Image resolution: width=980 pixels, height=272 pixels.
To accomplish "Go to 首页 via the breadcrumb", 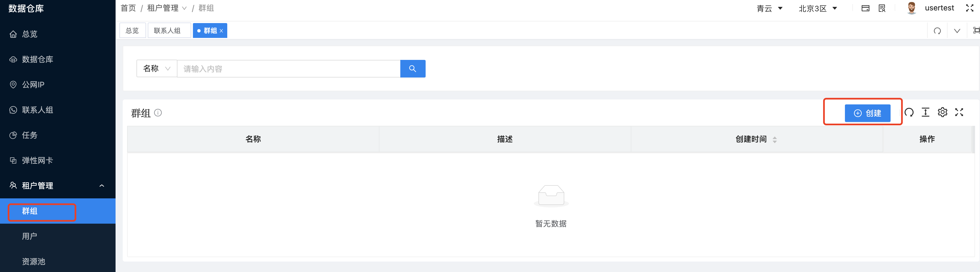I will (x=128, y=8).
